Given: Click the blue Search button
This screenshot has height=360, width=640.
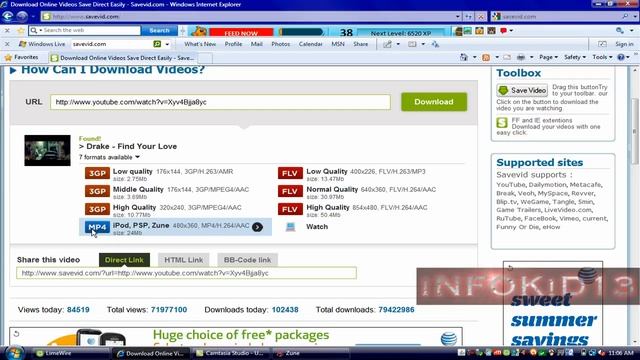Looking at the screenshot, I should pyautogui.click(x=159, y=31).
